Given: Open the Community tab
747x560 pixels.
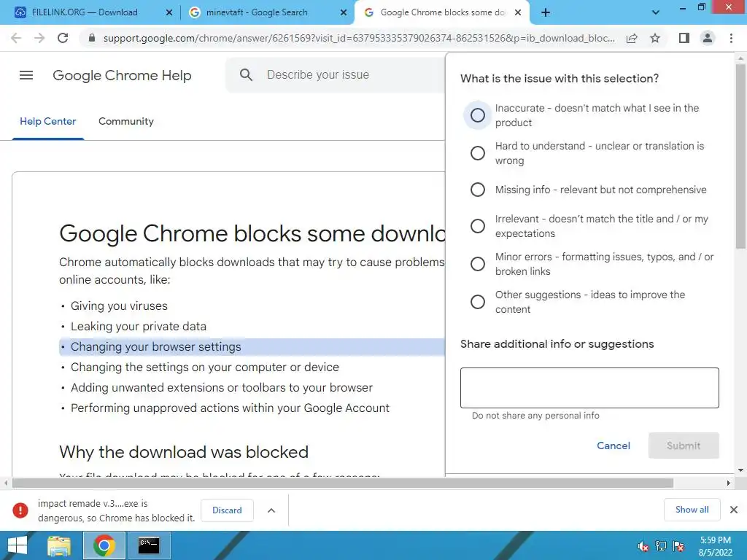Looking at the screenshot, I should click(x=126, y=122).
